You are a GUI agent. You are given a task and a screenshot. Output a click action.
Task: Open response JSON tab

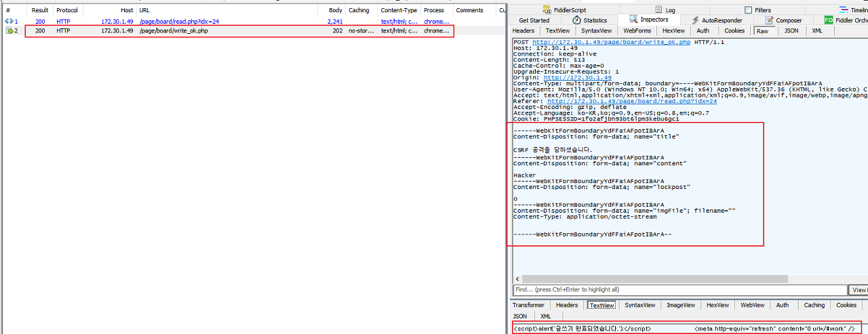(520, 316)
